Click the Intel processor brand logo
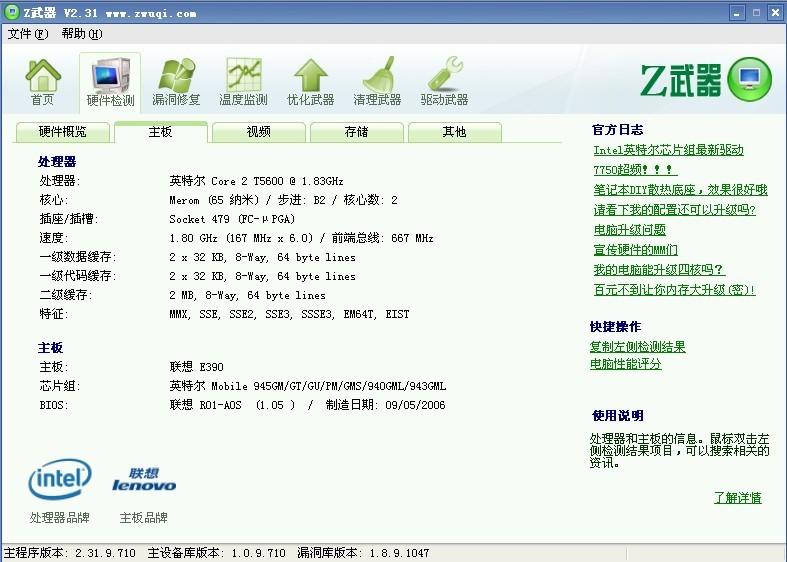787x562 pixels. pos(60,479)
